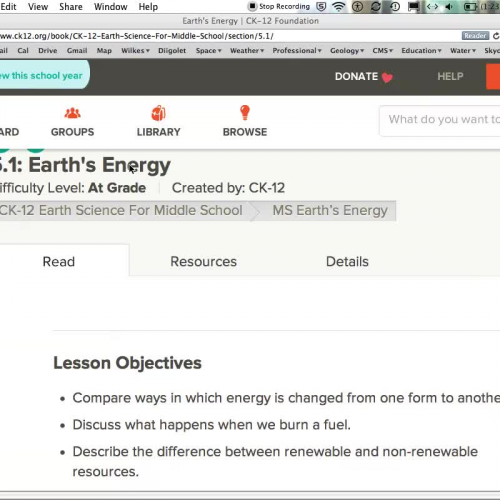Expand the Geology bookmarks folder
This screenshot has width=500, height=500.
point(347,51)
